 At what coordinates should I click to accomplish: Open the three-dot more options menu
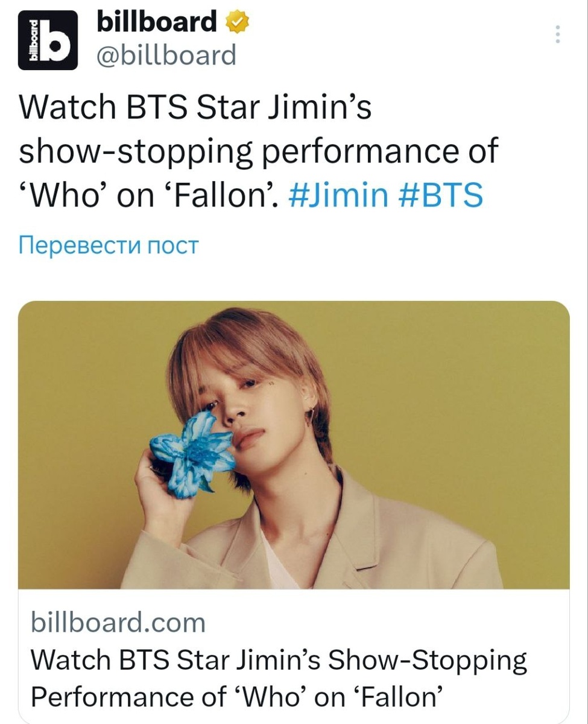click(x=558, y=34)
